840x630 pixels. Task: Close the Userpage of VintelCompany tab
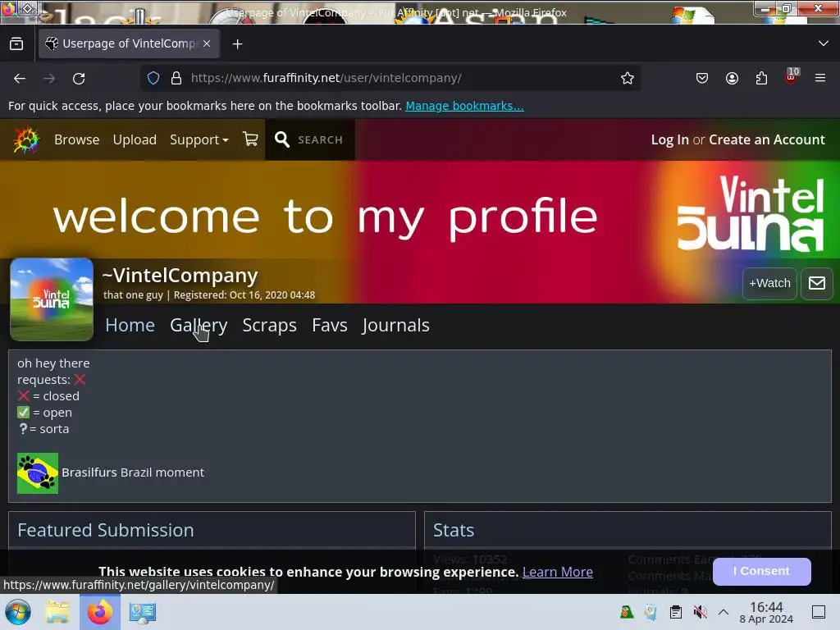pos(207,43)
